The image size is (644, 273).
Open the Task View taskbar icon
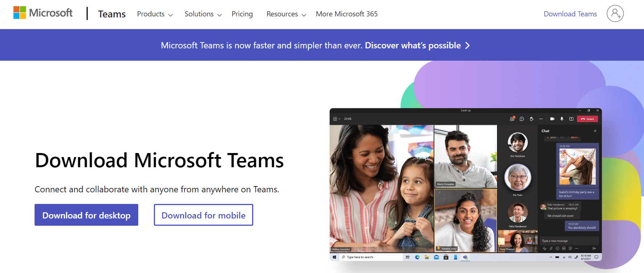click(408, 257)
